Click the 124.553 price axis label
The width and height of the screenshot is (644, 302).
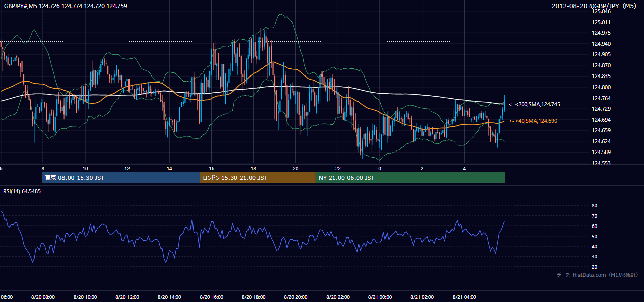tap(601, 163)
